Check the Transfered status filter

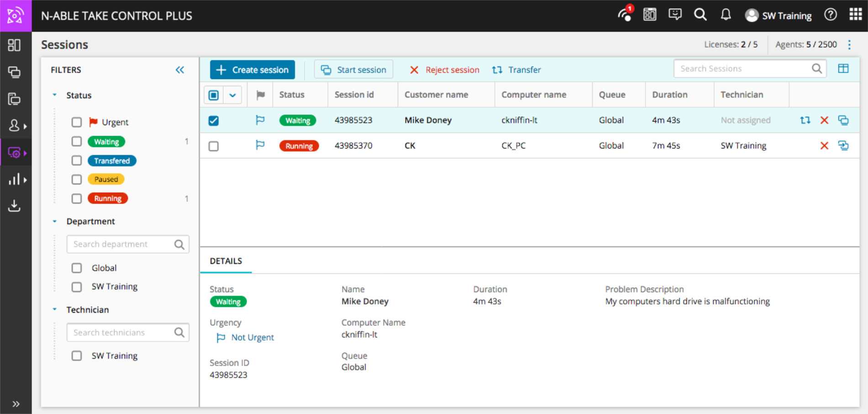tap(77, 161)
